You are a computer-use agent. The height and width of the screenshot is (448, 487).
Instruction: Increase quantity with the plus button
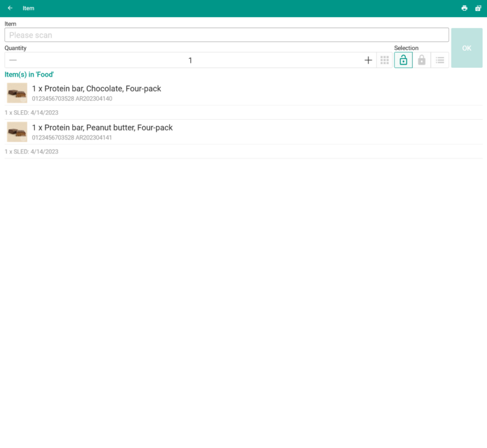click(x=368, y=60)
